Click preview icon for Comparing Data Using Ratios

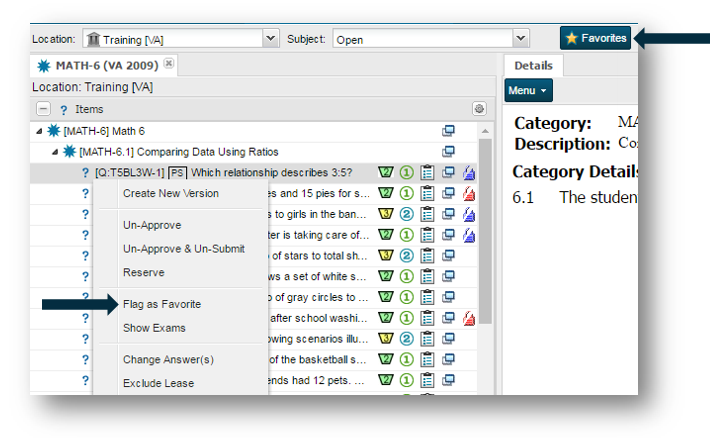click(x=448, y=151)
